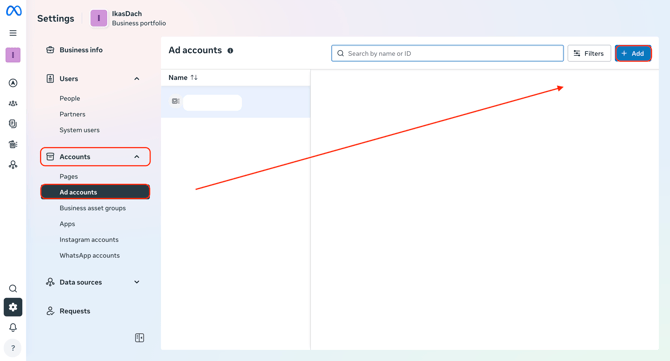The width and height of the screenshot is (670, 361).
Task: Click the Search by name or ID field
Action: point(447,53)
